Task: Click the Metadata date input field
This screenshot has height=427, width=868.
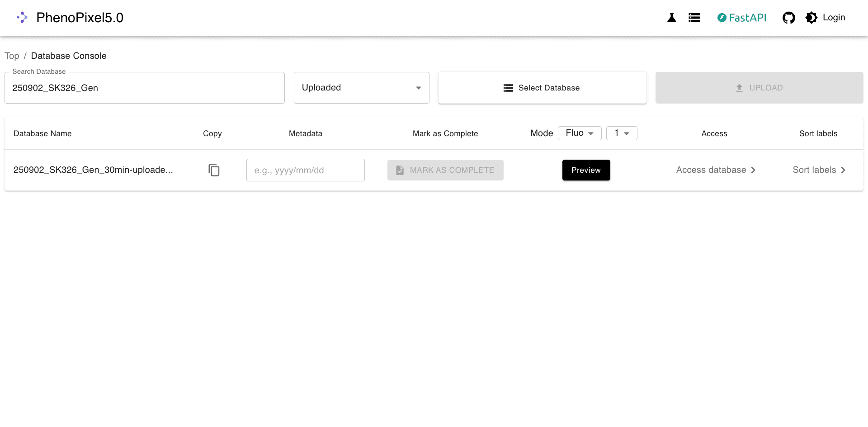Action: click(x=305, y=170)
